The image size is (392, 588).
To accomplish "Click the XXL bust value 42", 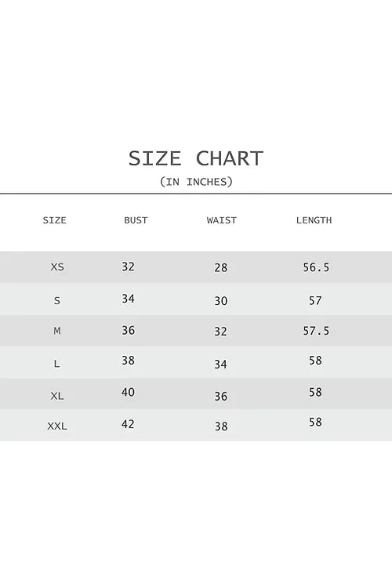I will pyautogui.click(x=128, y=424).
